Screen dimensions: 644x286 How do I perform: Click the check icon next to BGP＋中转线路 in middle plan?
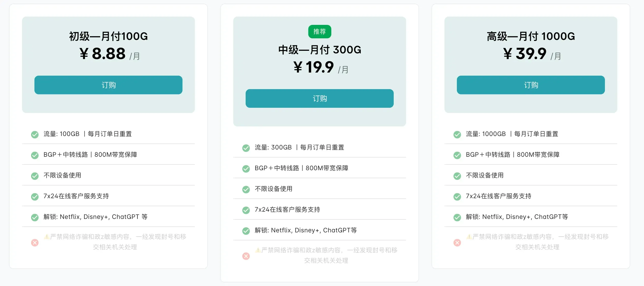[x=246, y=169]
